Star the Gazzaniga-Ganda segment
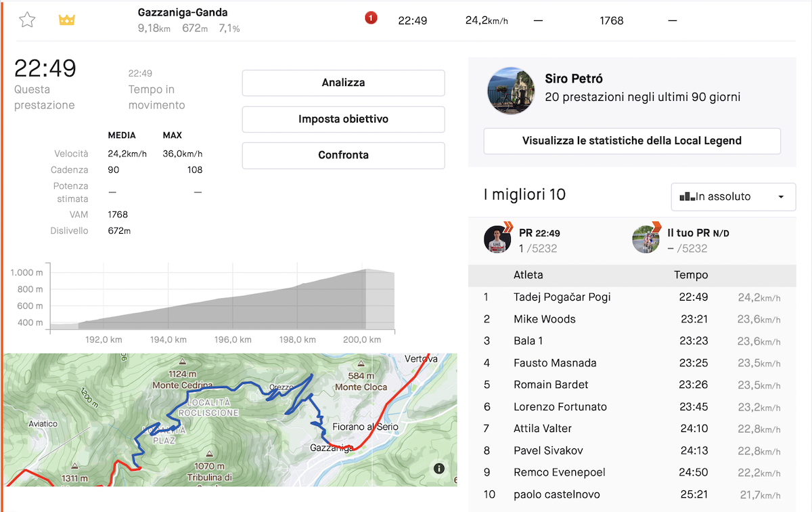This screenshot has width=812, height=512. (26, 20)
